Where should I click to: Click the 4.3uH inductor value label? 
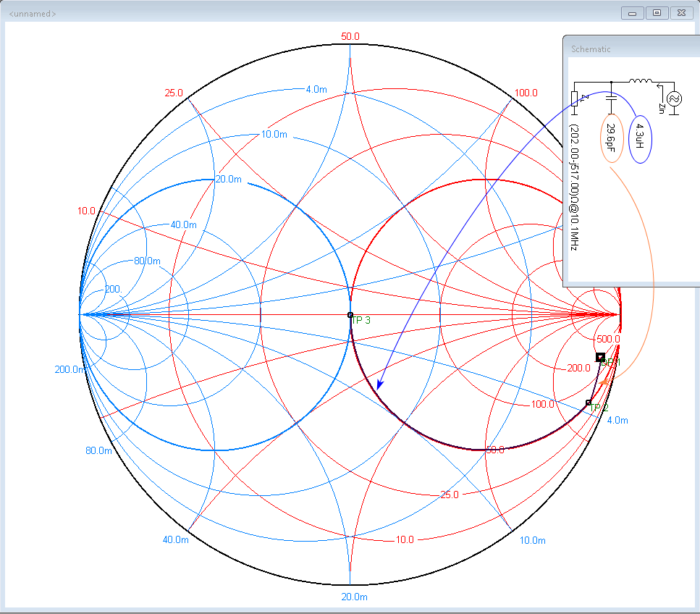coord(638,136)
